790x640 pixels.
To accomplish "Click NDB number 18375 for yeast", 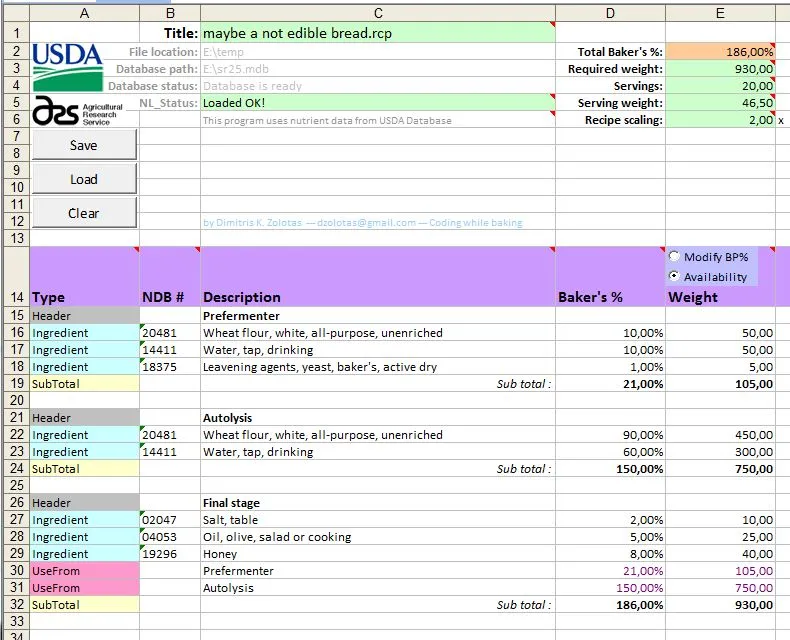I will point(170,367).
